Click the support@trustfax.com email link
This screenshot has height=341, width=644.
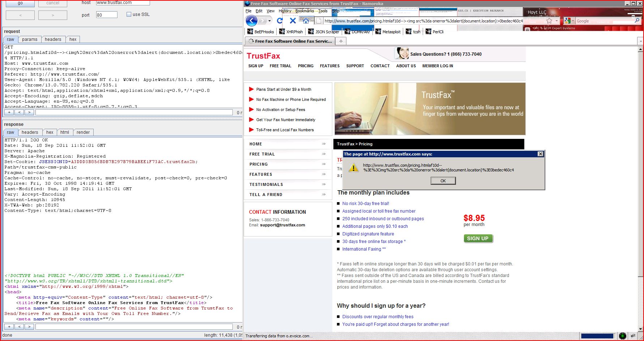(x=282, y=225)
